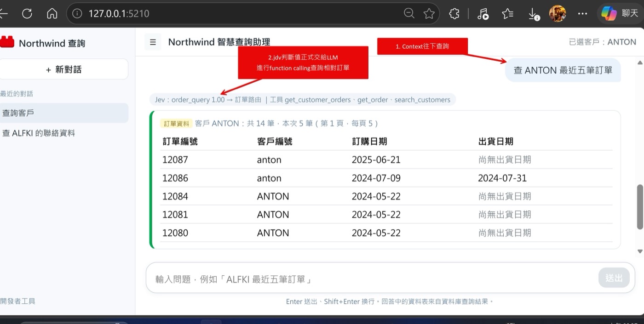Toggle sidebar with hamburger menu button

click(153, 42)
